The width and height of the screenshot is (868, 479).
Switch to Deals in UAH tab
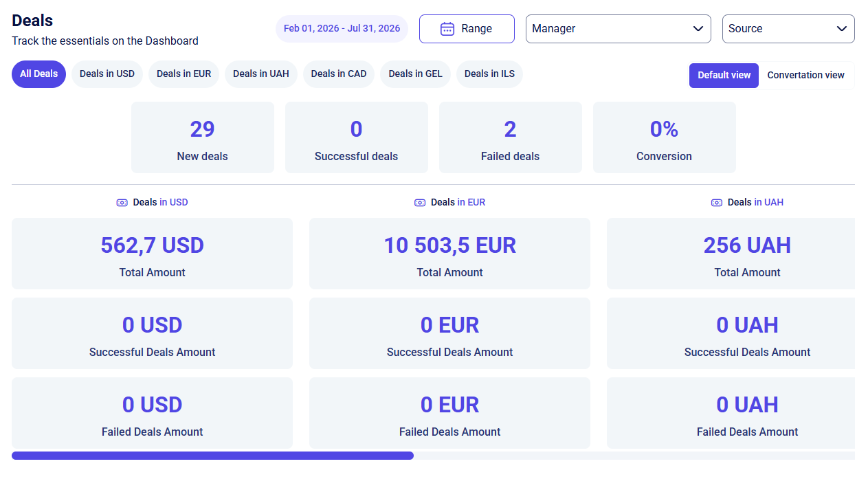(261, 74)
